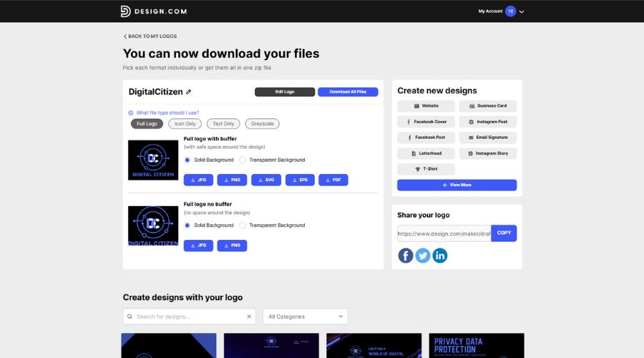Click the full logo no buffer thumbnail

153,226
